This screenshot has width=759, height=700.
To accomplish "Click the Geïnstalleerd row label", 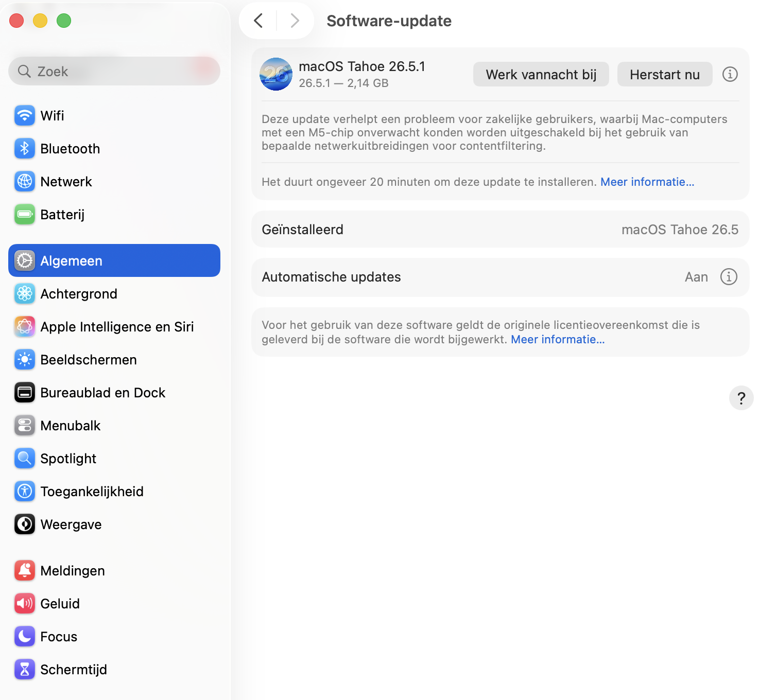I will pos(302,229).
